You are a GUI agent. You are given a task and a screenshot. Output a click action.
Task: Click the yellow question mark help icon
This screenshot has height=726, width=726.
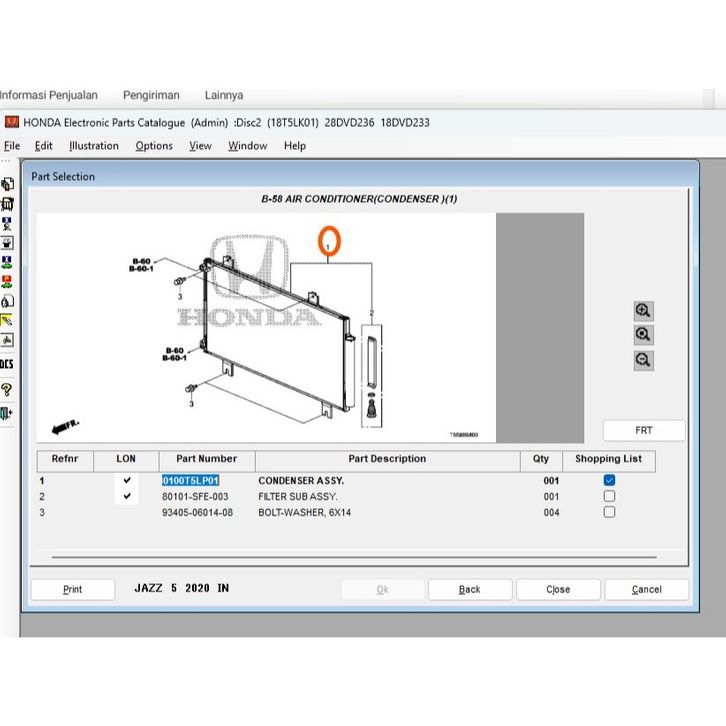pyautogui.click(x=7, y=389)
